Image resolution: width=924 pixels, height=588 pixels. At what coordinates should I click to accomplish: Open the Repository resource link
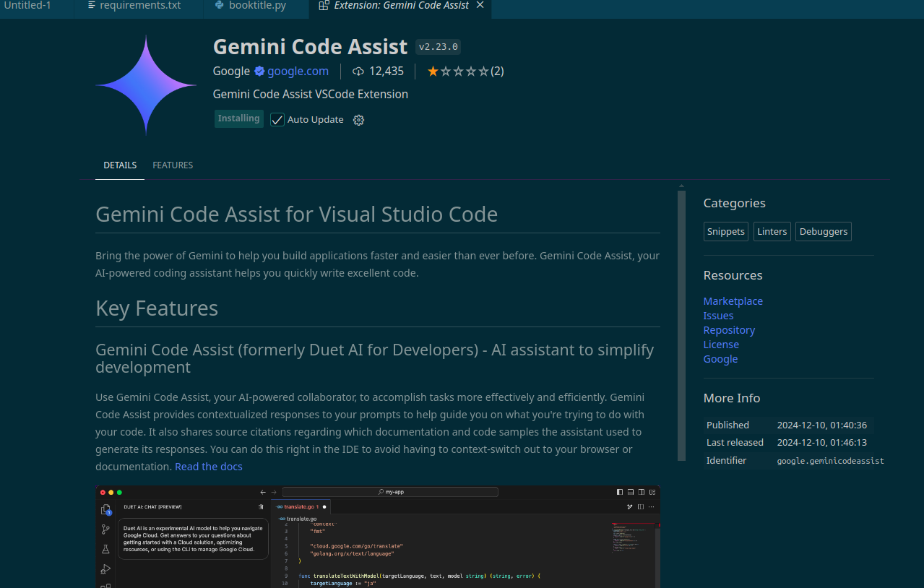pyautogui.click(x=728, y=329)
